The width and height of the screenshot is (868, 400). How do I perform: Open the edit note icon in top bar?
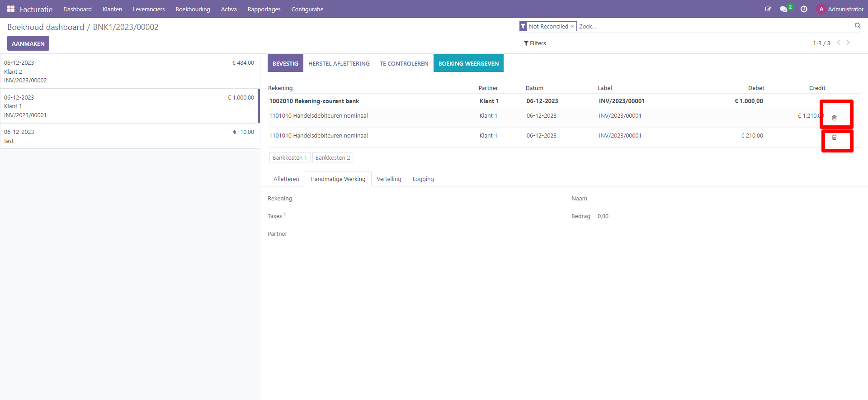coord(768,9)
